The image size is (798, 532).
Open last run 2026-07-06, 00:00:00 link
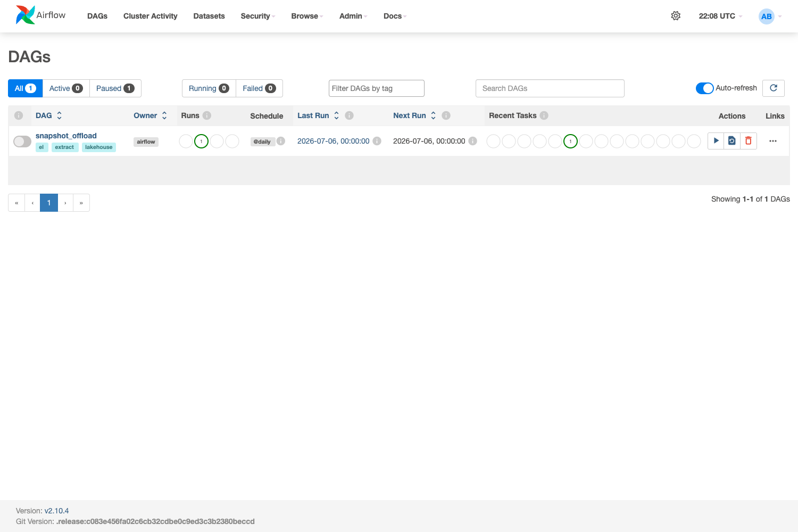pos(333,141)
